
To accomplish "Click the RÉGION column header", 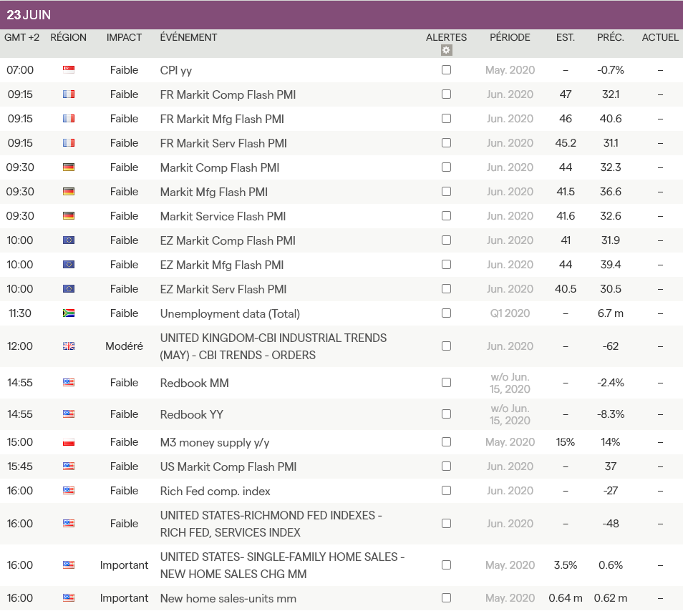I will (x=69, y=37).
